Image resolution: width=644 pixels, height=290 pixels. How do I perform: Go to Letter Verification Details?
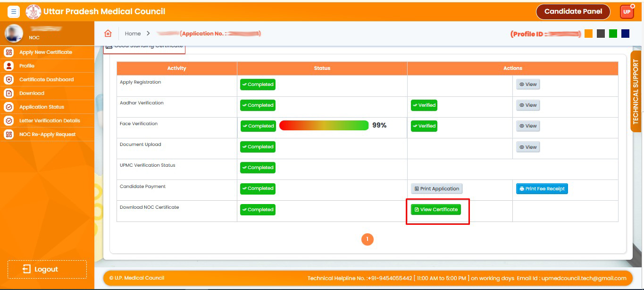click(x=50, y=120)
